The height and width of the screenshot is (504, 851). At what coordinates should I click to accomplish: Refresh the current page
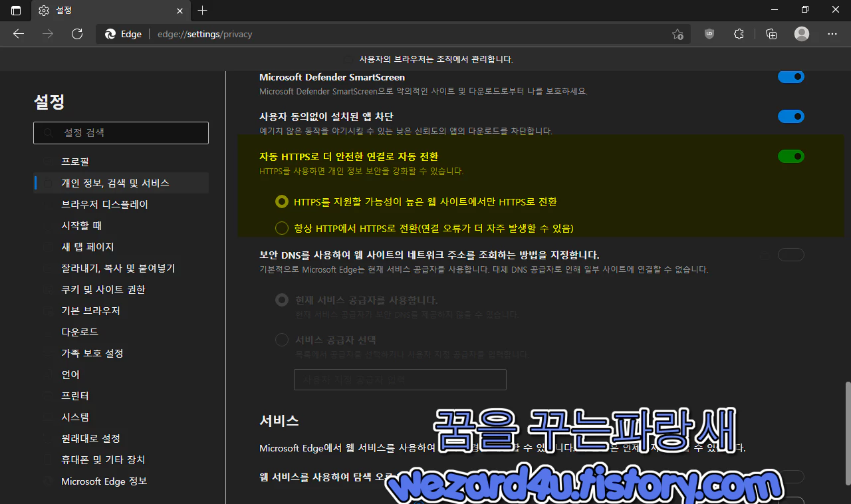(x=77, y=34)
